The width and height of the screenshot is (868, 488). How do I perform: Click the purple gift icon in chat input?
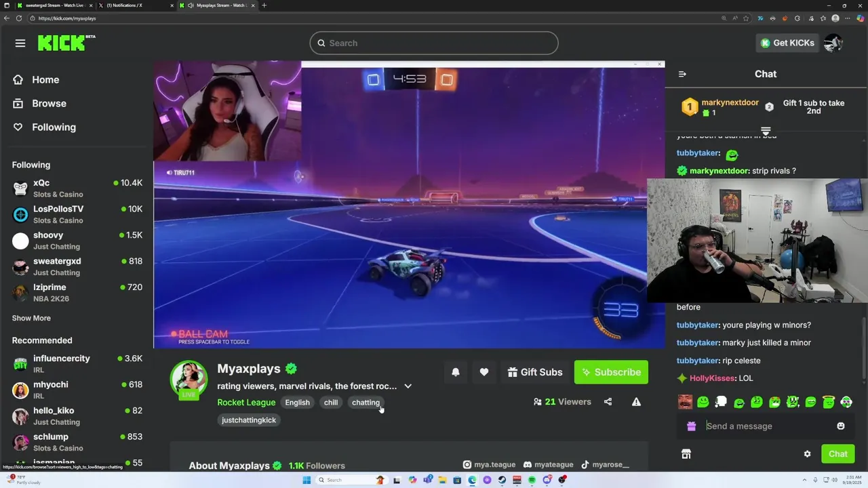[691, 426]
